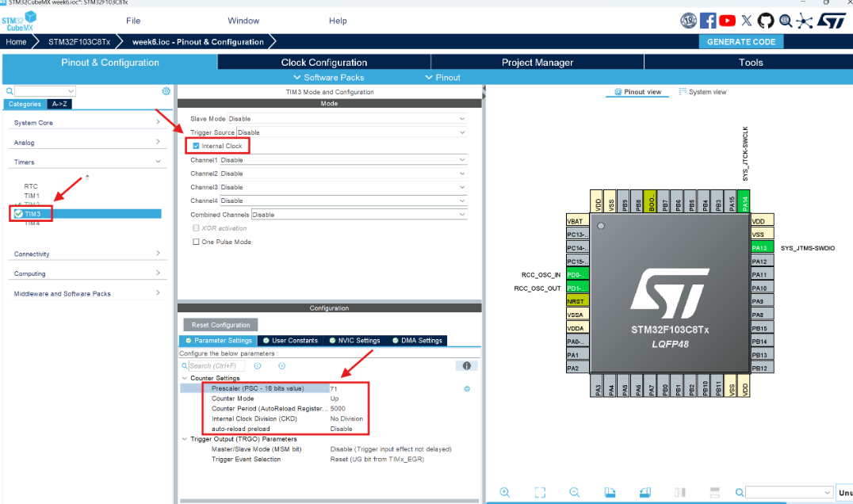Click the Prescaler row settings icon
The height and width of the screenshot is (504, 853).
pos(467,389)
